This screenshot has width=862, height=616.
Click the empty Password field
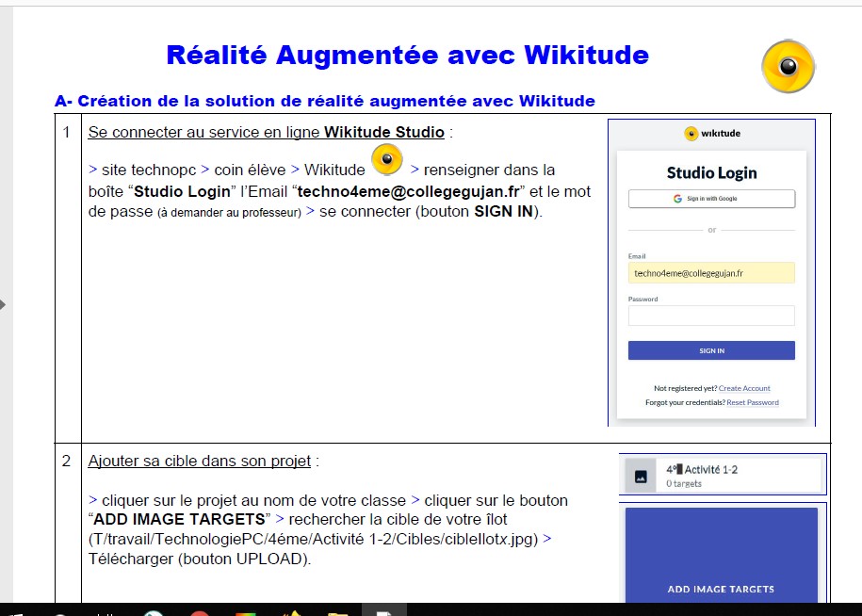[711, 316]
